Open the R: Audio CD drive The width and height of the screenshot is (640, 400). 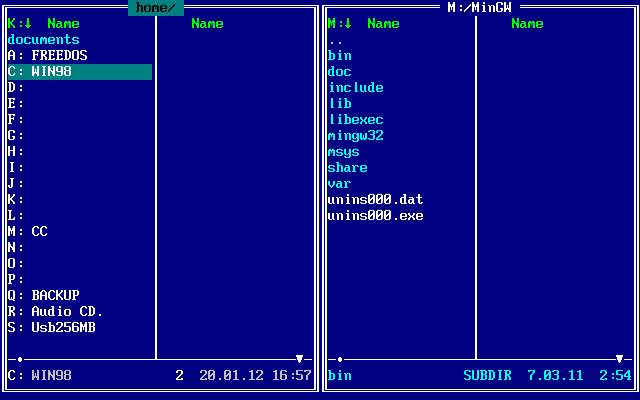pyautogui.click(x=55, y=312)
